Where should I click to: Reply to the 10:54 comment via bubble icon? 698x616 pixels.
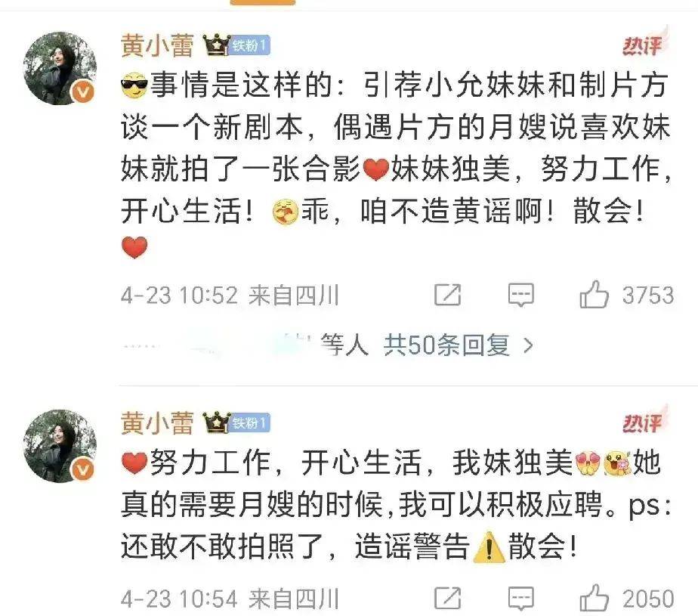click(520, 599)
